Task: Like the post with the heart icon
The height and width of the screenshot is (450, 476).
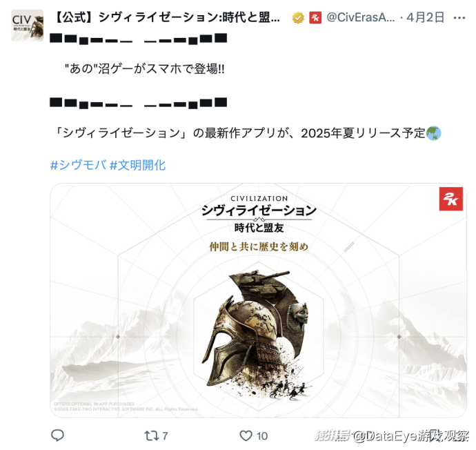Action: pyautogui.click(x=246, y=436)
